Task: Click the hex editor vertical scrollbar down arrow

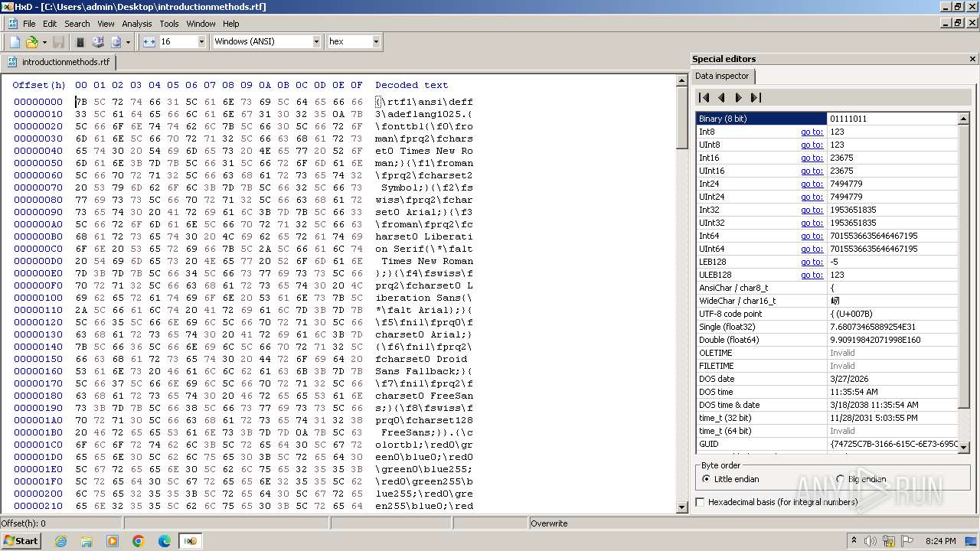Action: 682,507
